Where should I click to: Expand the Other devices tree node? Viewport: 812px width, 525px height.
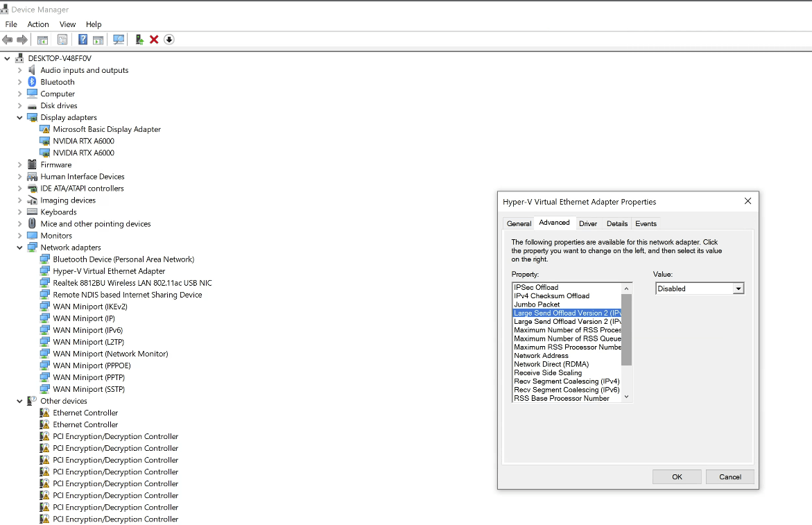click(x=19, y=400)
